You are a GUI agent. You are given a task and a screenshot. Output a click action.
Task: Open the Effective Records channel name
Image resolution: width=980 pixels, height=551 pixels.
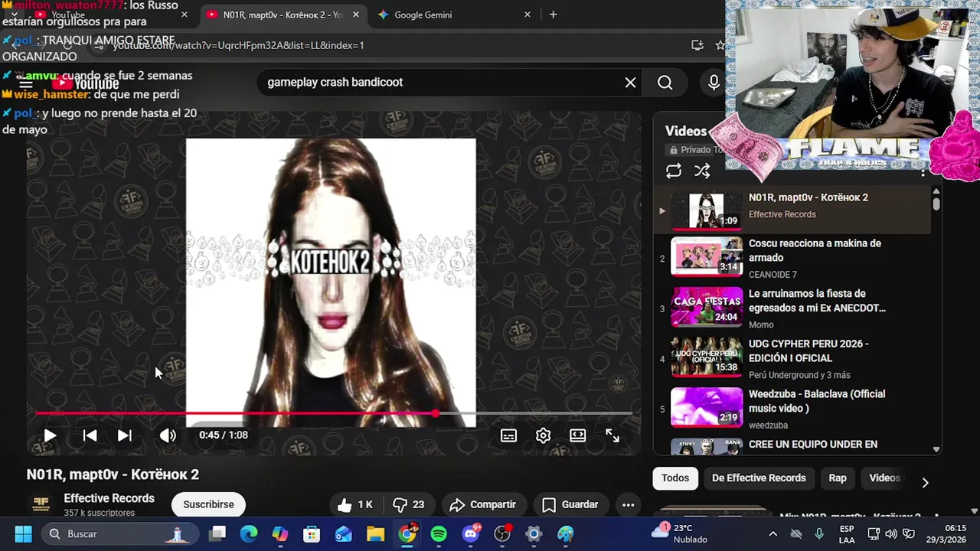pos(109,498)
